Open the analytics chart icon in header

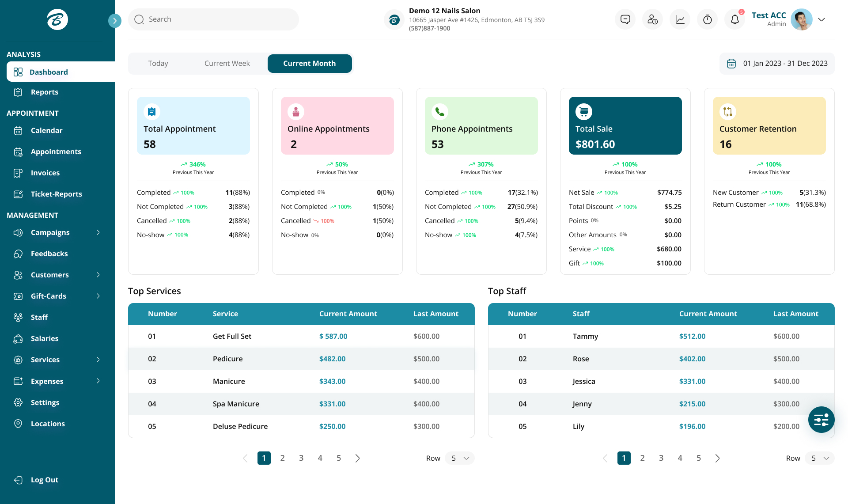coord(680,19)
